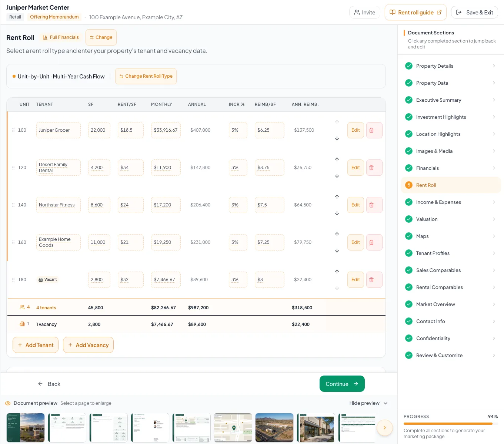
Task: Open the aerial photo preview thumbnail
Action: [274, 428]
